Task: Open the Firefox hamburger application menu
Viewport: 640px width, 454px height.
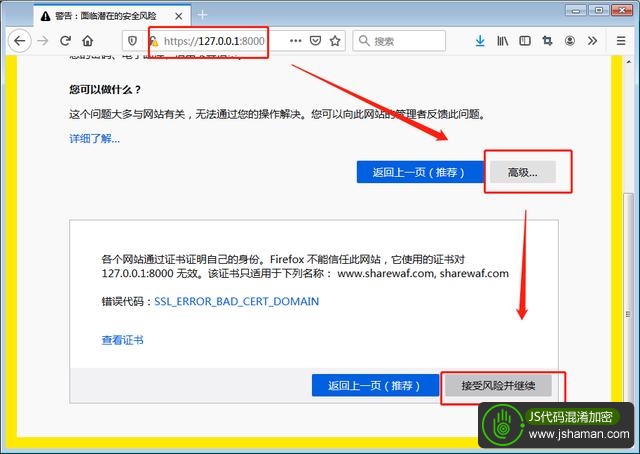Action: point(621,41)
